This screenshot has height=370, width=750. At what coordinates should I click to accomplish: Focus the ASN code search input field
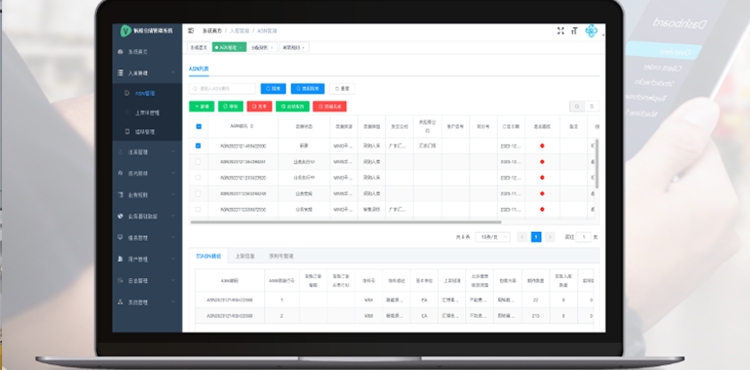point(222,89)
